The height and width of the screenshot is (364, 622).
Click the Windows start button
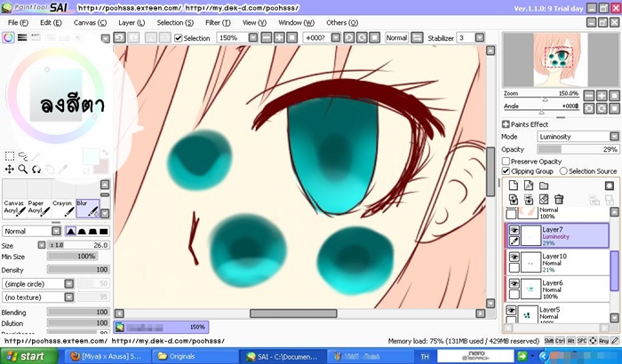[28, 356]
